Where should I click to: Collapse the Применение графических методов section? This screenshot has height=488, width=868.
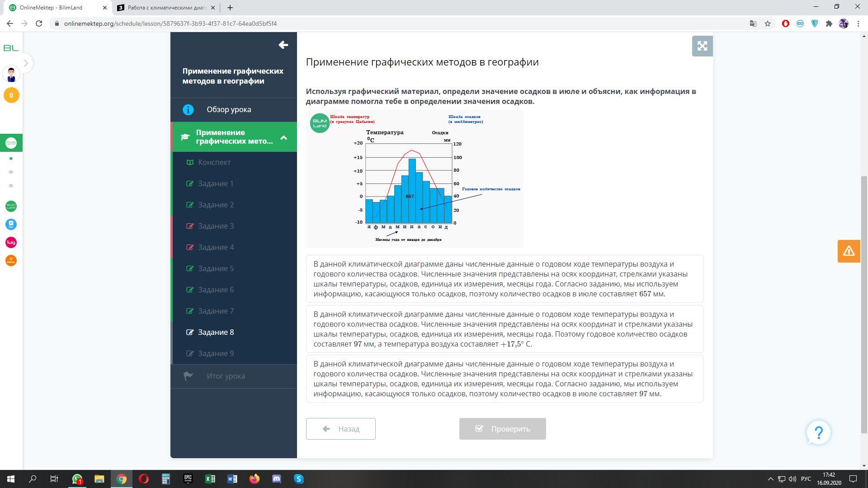click(283, 137)
